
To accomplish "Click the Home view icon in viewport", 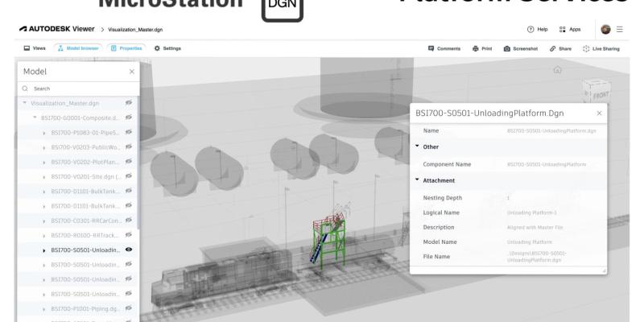I will [557, 71].
